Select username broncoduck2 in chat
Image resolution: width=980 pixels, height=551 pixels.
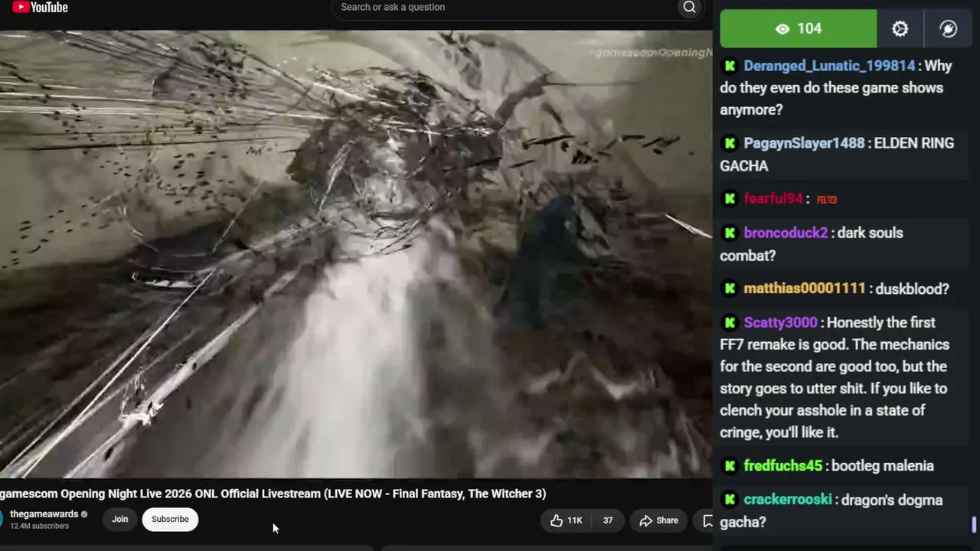click(x=786, y=233)
